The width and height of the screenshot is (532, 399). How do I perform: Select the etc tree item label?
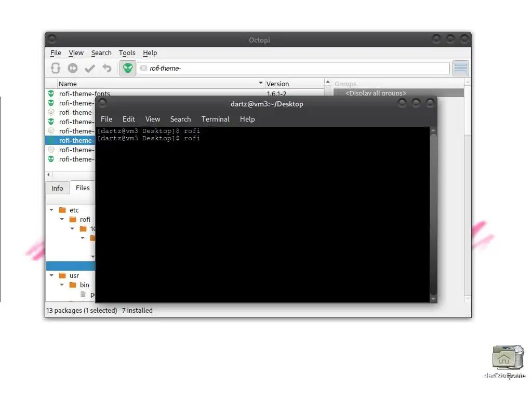pyautogui.click(x=74, y=210)
